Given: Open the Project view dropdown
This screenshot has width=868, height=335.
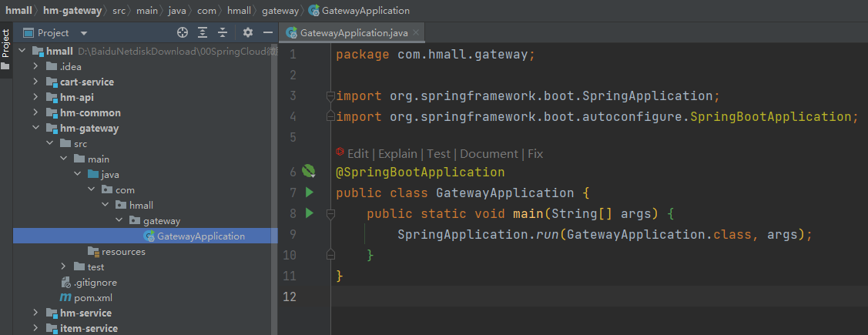Looking at the screenshot, I should click(x=84, y=33).
